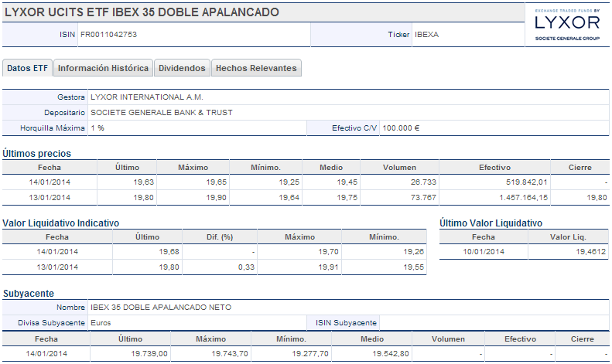Click Gestora value LYXOR INTERNATIONAL A.M.

[147, 97]
